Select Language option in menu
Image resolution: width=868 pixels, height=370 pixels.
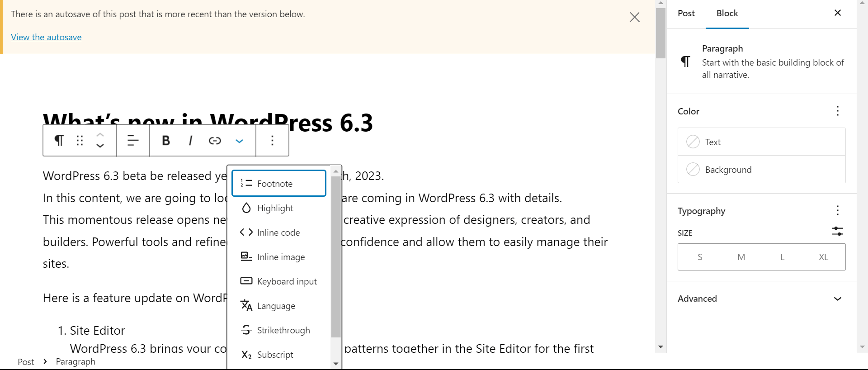pyautogui.click(x=279, y=306)
